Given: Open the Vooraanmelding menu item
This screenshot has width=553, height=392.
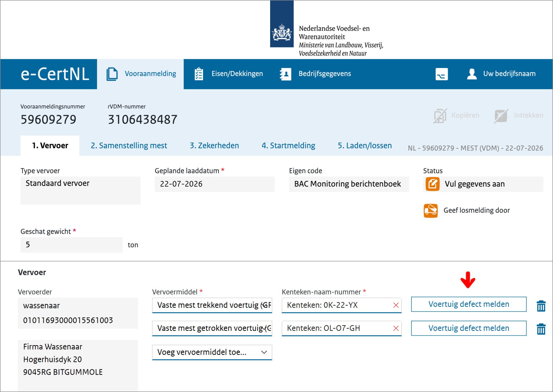Looking at the screenshot, I should 150,74.
